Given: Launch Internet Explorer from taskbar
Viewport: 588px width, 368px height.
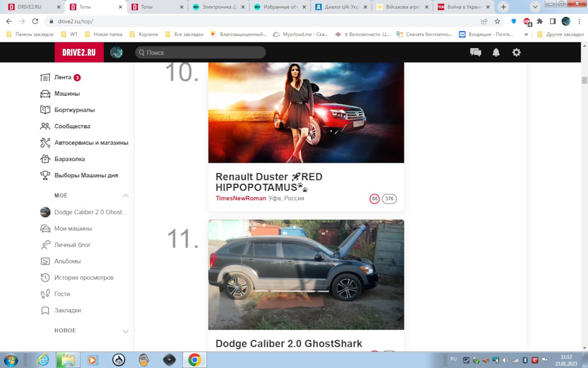Looking at the screenshot, I should (x=43, y=360).
